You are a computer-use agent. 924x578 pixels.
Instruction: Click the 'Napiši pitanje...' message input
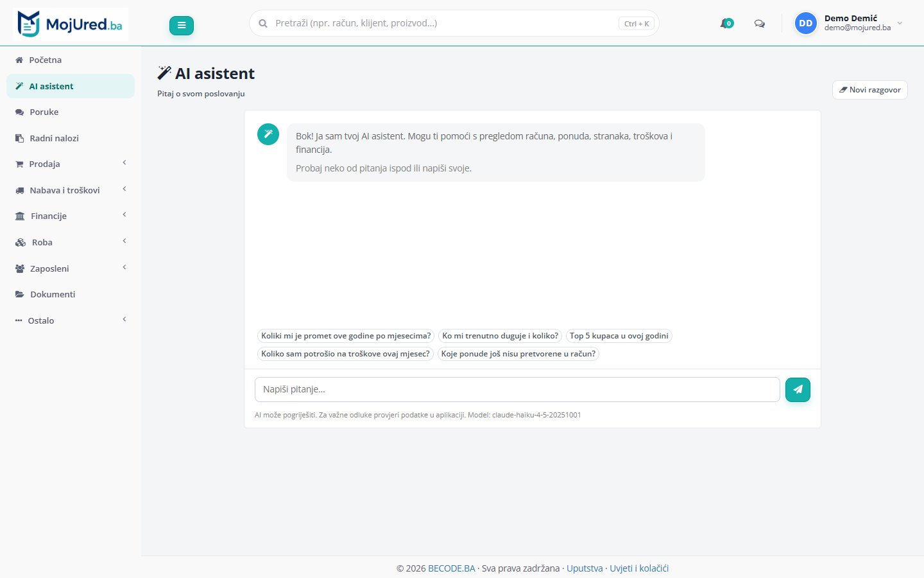pos(517,389)
